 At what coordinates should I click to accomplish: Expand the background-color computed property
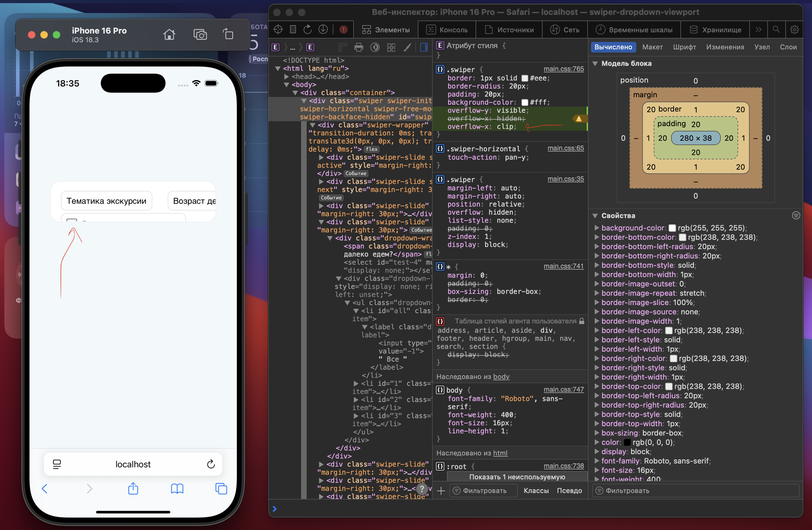[x=597, y=228]
